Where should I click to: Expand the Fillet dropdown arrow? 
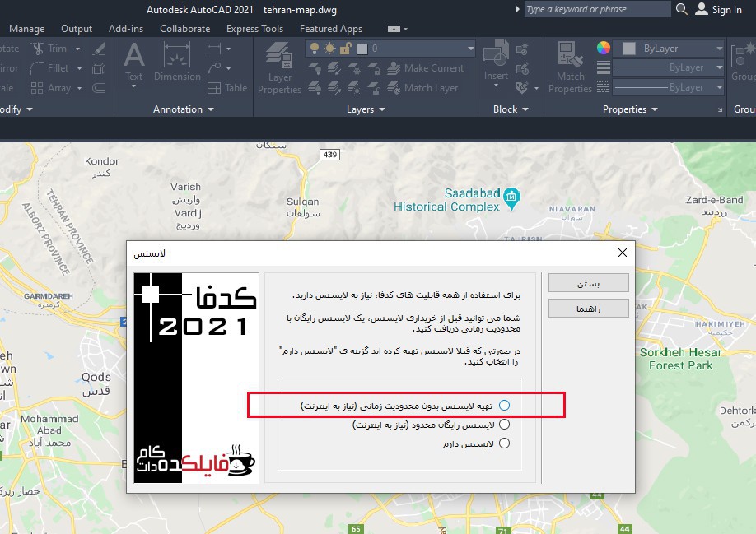point(80,68)
